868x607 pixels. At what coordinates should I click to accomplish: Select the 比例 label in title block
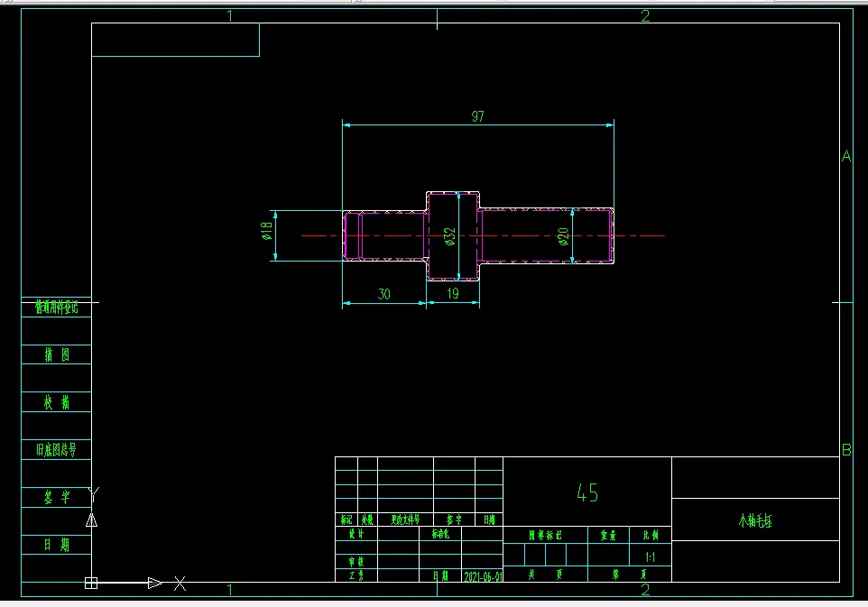651,535
